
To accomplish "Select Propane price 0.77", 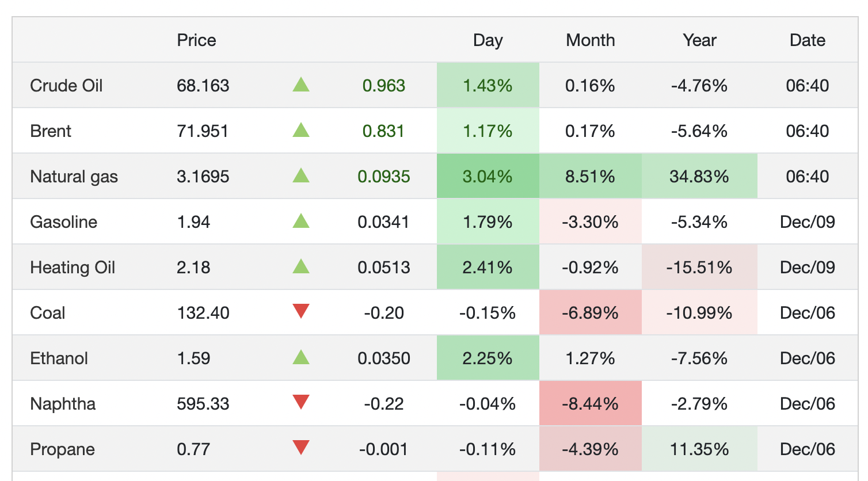I will coord(193,449).
